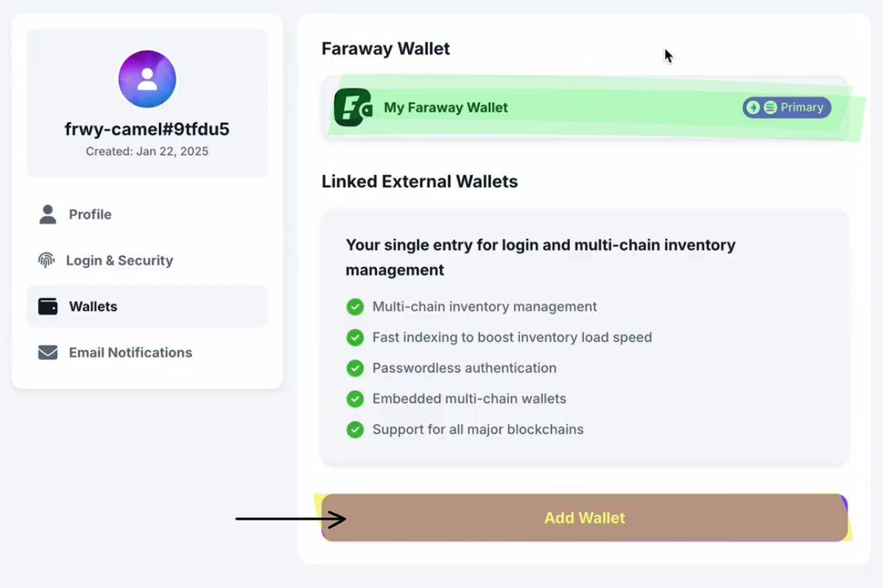
Task: Click the Ethereum icon in the Primary badge
Action: tap(753, 107)
